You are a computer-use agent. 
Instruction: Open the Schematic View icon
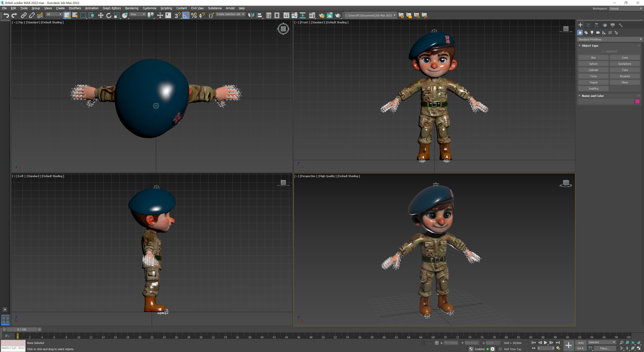pos(303,15)
